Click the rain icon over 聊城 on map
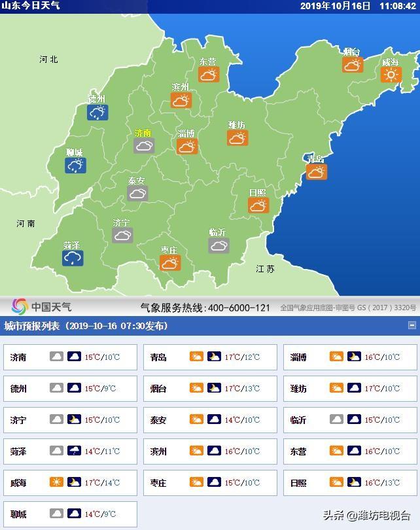 coord(75,166)
